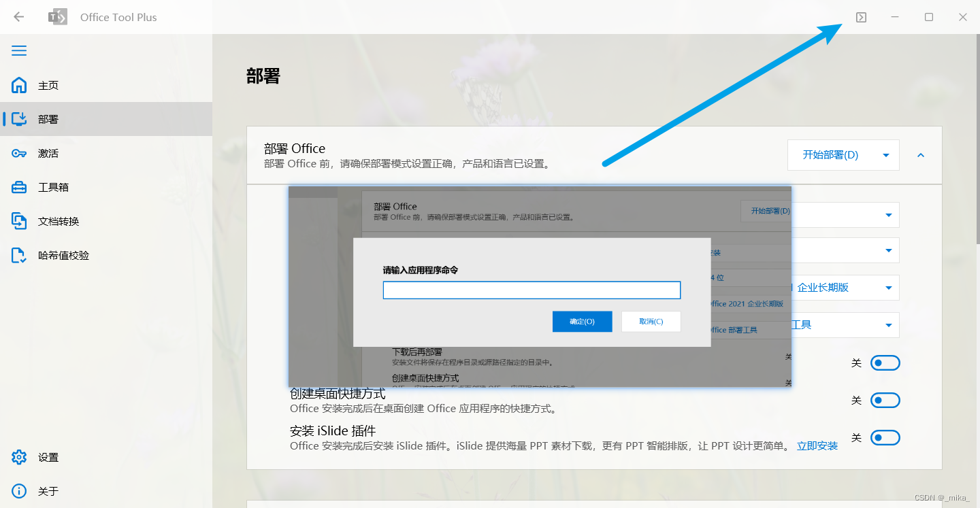This screenshot has width=980, height=508.
Task: Click the document convert icon for 文档转换
Action: [19, 221]
